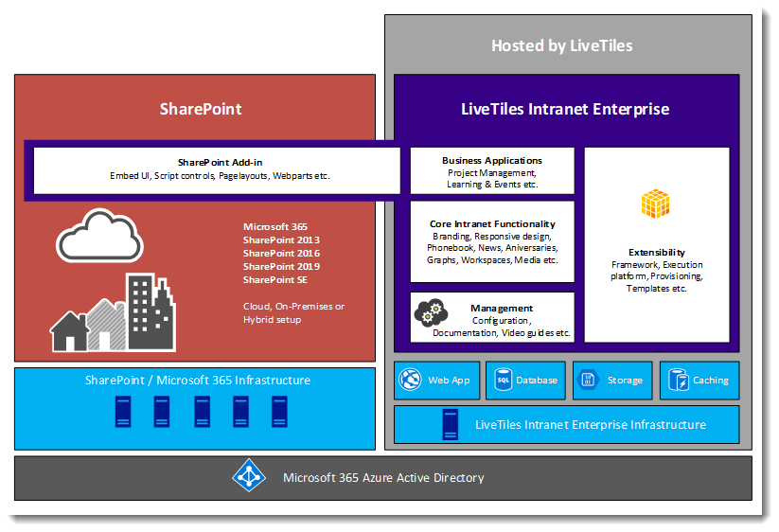Click the Framework, Execution description line
Viewport: 779px width, 532px height.
point(657,265)
